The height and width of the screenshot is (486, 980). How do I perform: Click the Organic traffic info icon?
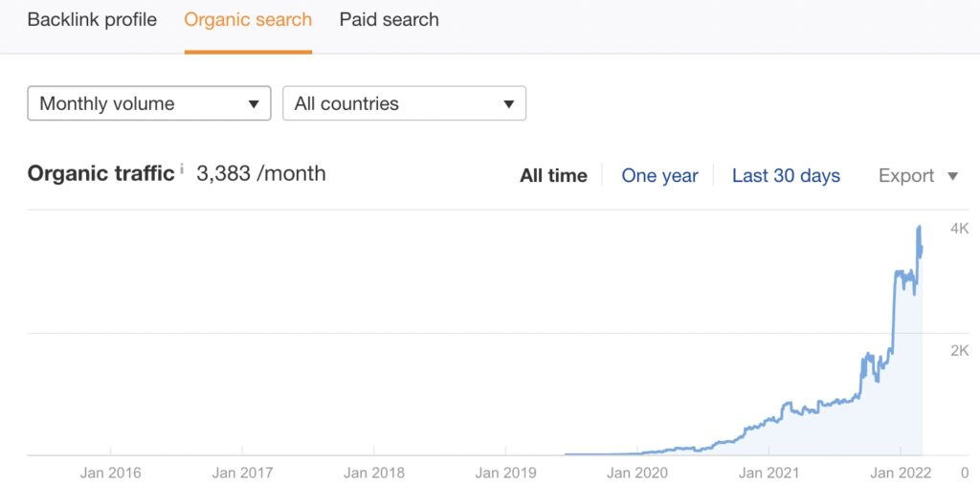coord(182,169)
